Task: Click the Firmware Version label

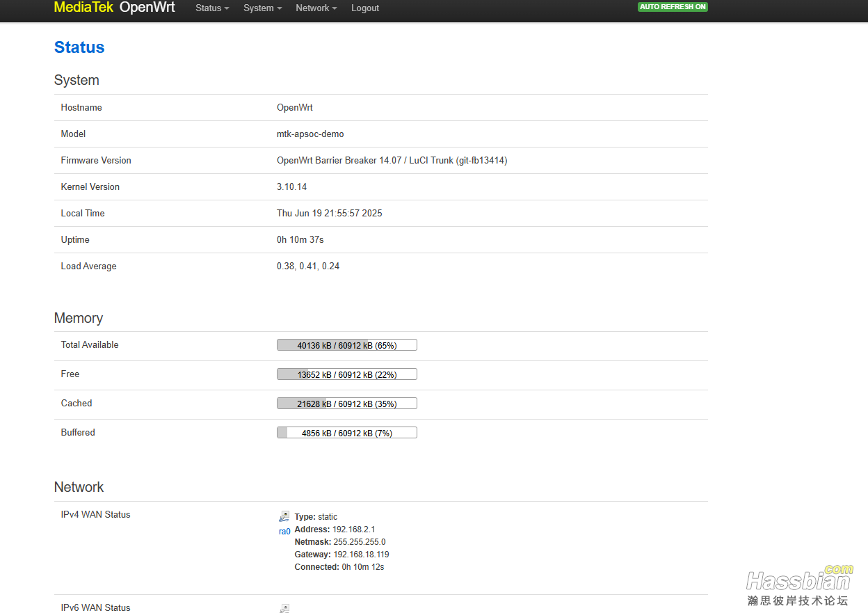Action: tap(96, 161)
